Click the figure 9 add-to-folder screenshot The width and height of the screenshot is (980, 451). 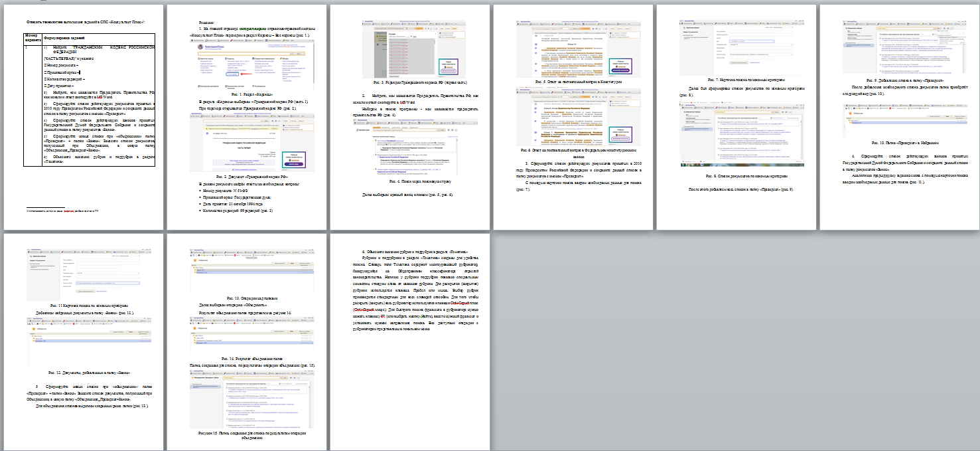point(904,48)
